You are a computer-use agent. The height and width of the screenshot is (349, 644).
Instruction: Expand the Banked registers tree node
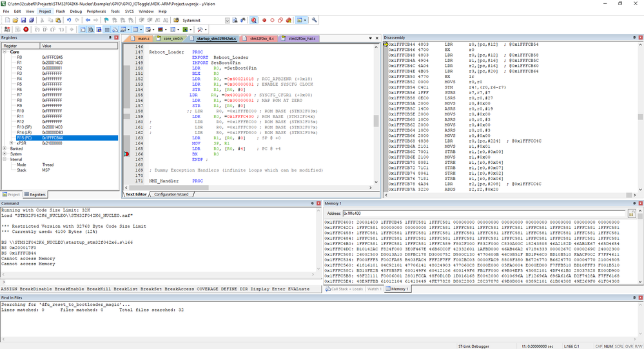5,148
